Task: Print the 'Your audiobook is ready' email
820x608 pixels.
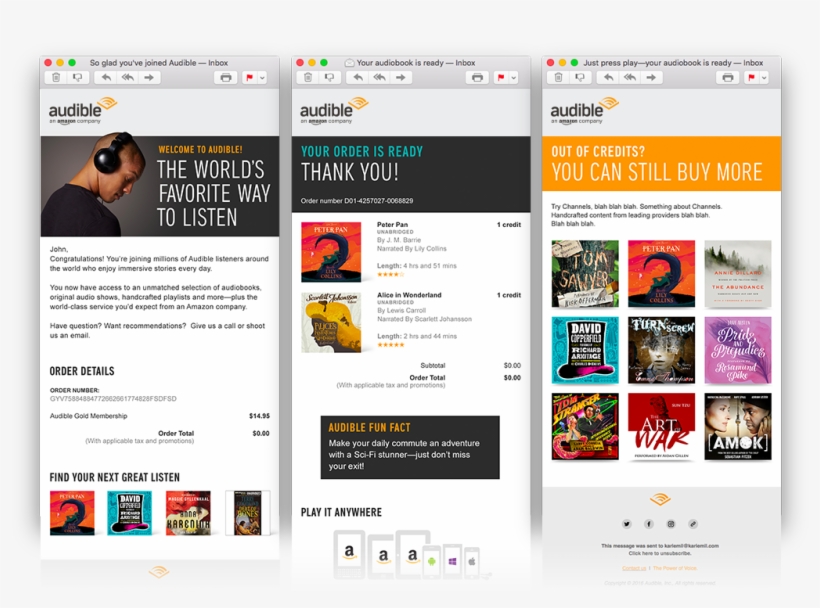Action: 477,77
